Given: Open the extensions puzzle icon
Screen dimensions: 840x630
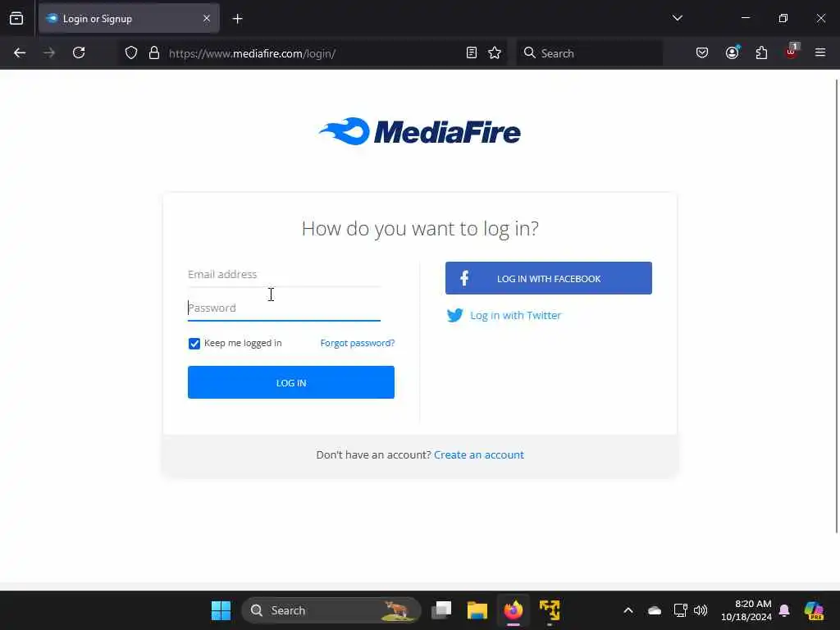Looking at the screenshot, I should [x=761, y=52].
